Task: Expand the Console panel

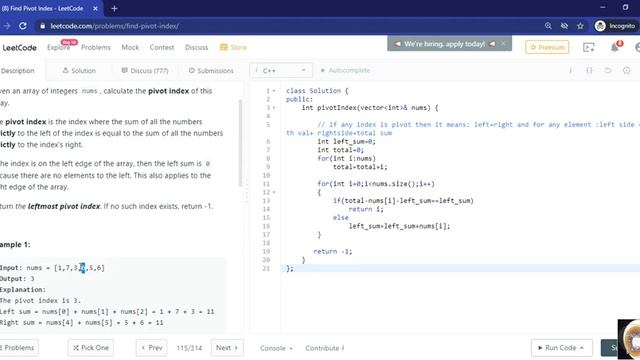Action: (x=276, y=348)
